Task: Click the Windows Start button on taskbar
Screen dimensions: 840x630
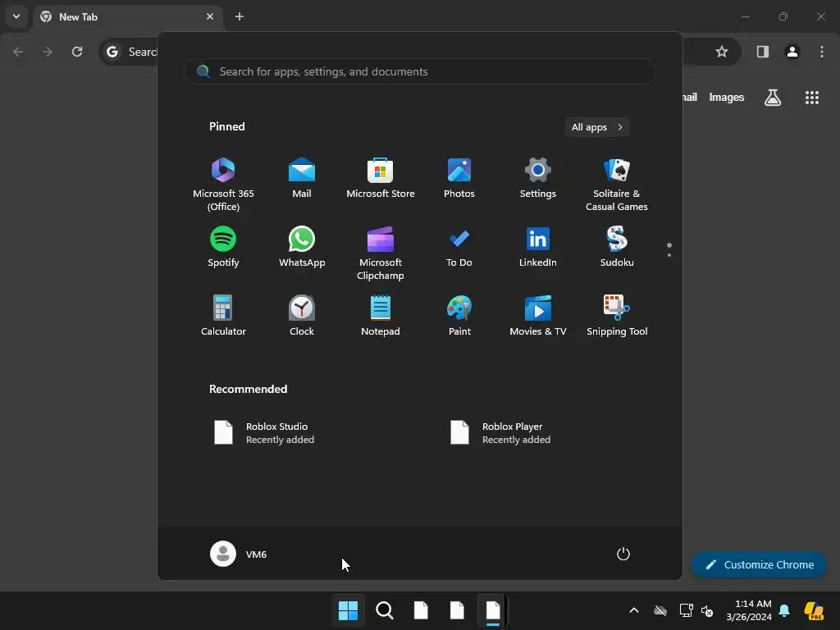Action: [x=348, y=610]
